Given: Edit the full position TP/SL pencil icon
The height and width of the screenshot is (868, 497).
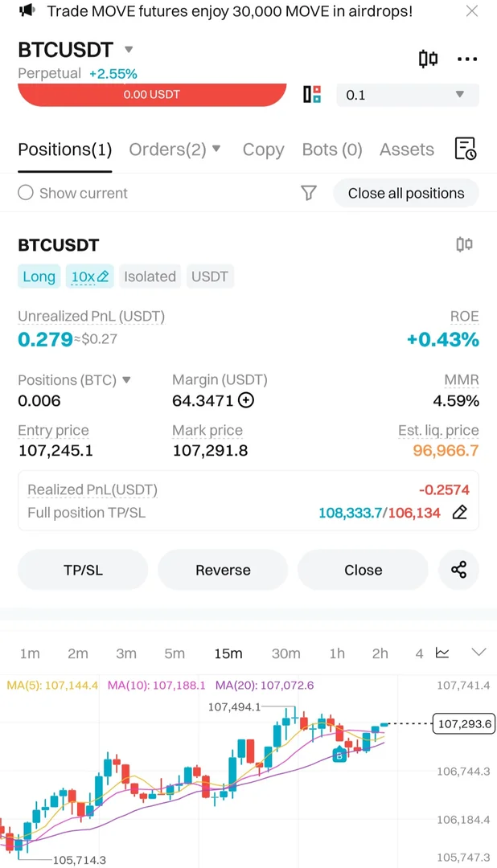Looking at the screenshot, I should 460,512.
